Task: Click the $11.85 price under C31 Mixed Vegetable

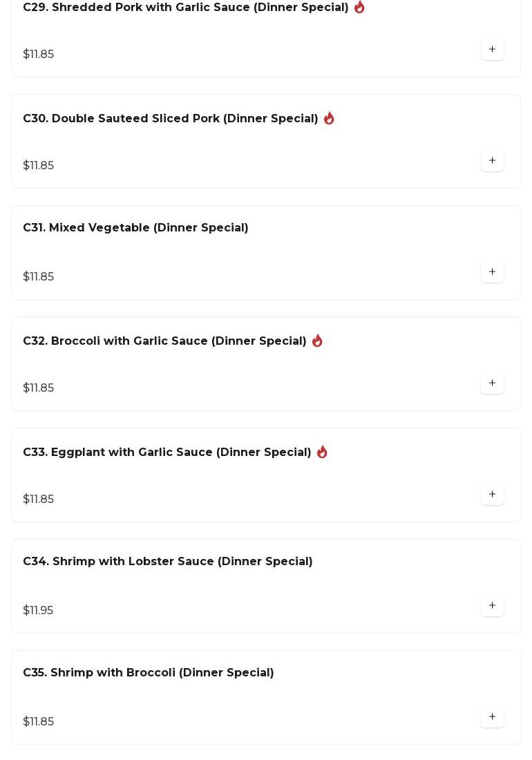Action: point(39,277)
